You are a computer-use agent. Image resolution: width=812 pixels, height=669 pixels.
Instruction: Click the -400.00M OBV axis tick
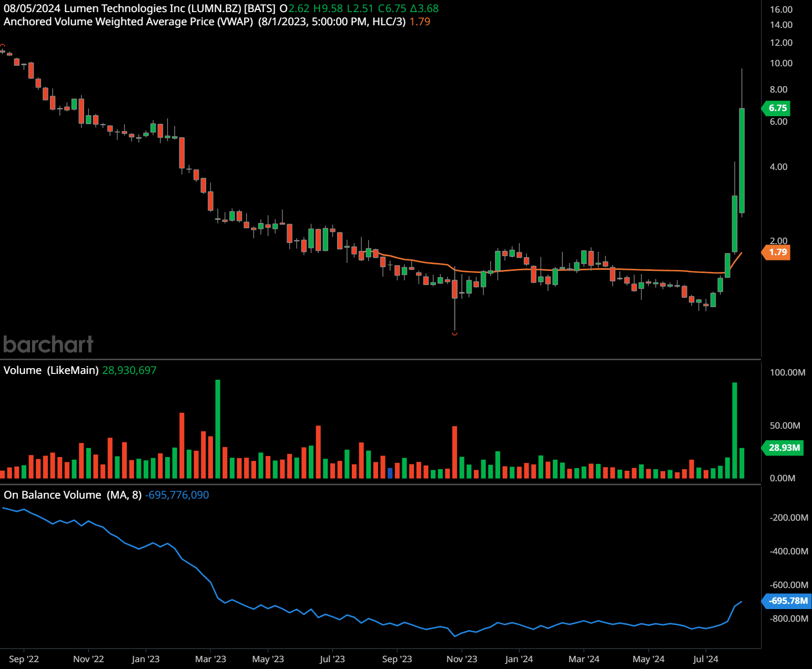789,551
